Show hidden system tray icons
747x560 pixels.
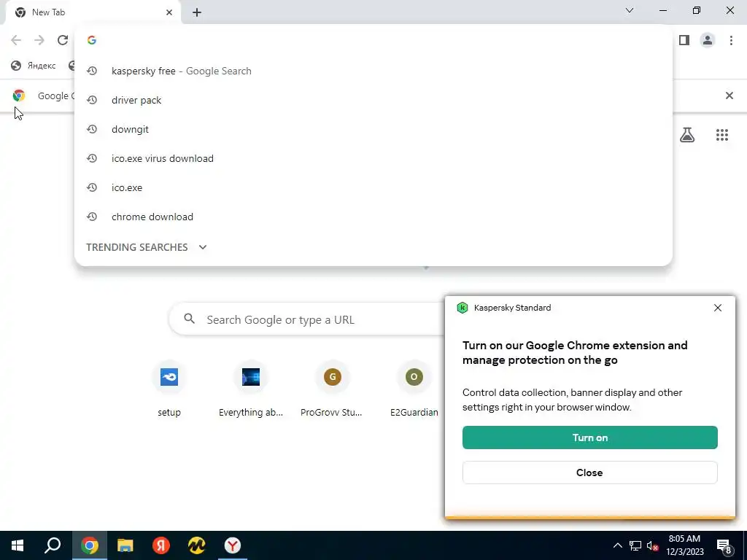[617, 545]
